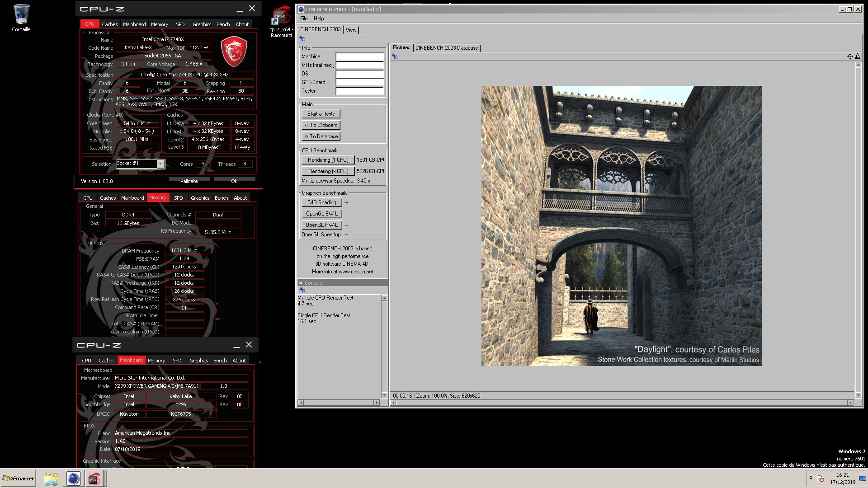Click into the OS input field
This screenshot has width=868, height=488.
point(359,74)
